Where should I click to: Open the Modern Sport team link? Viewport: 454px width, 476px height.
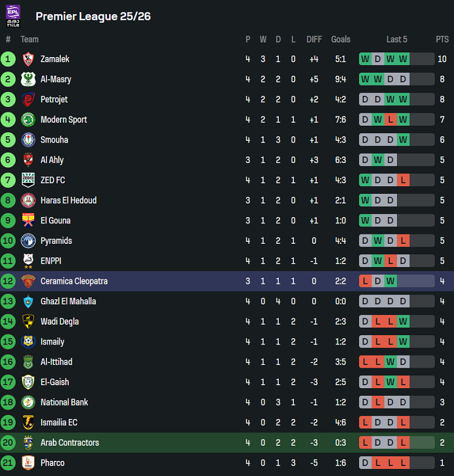pyautogui.click(x=63, y=120)
